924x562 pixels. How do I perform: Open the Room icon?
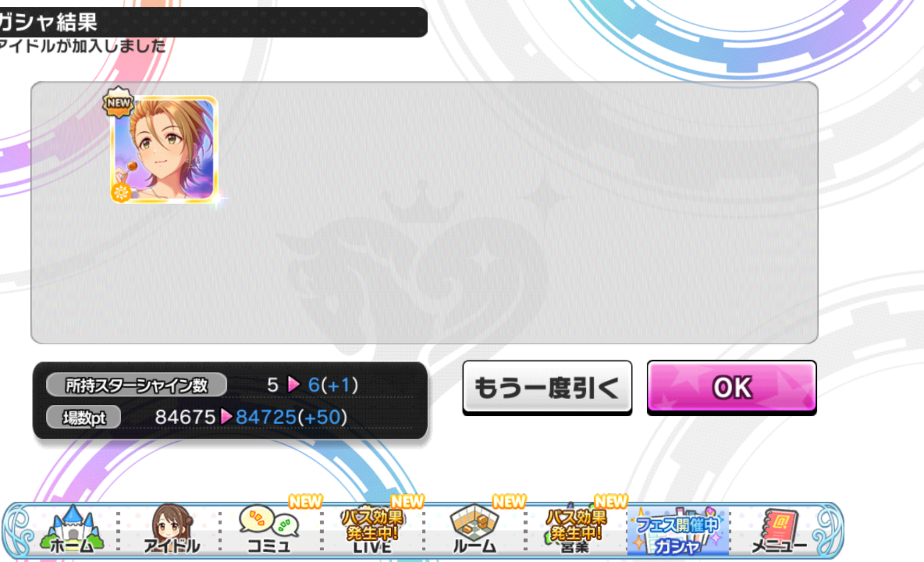coord(474,530)
